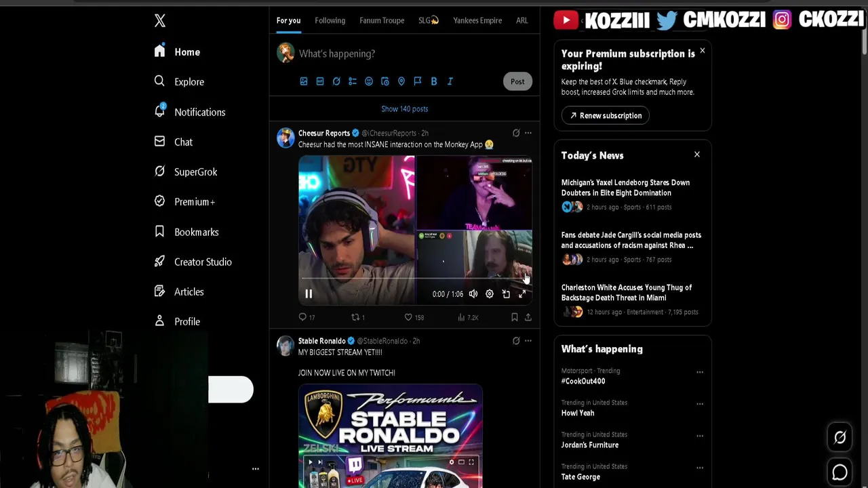The width and height of the screenshot is (868, 488).
Task: Open more options on Cheesur Reports post
Action: point(528,133)
